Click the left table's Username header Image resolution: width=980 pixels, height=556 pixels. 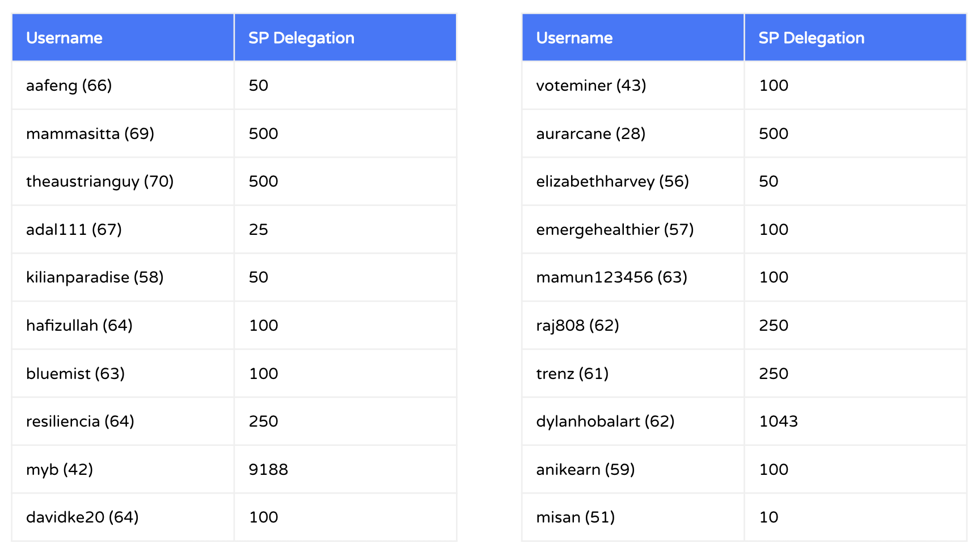pyautogui.click(x=64, y=38)
